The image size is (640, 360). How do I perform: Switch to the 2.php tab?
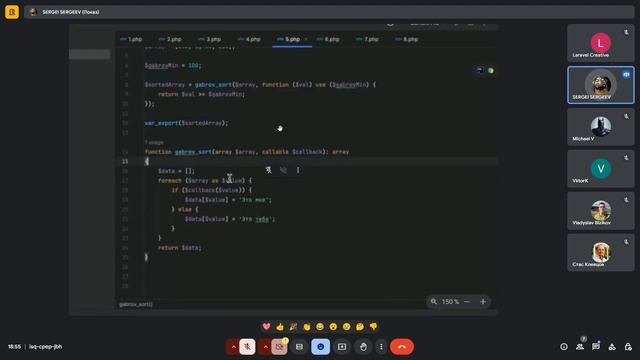[x=170, y=39]
